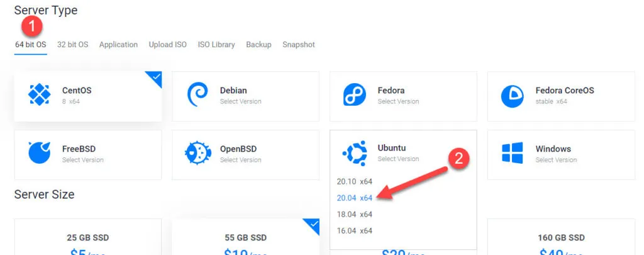Open Windows Select Version dropdown
The image size is (644, 255).
pos(556,159)
